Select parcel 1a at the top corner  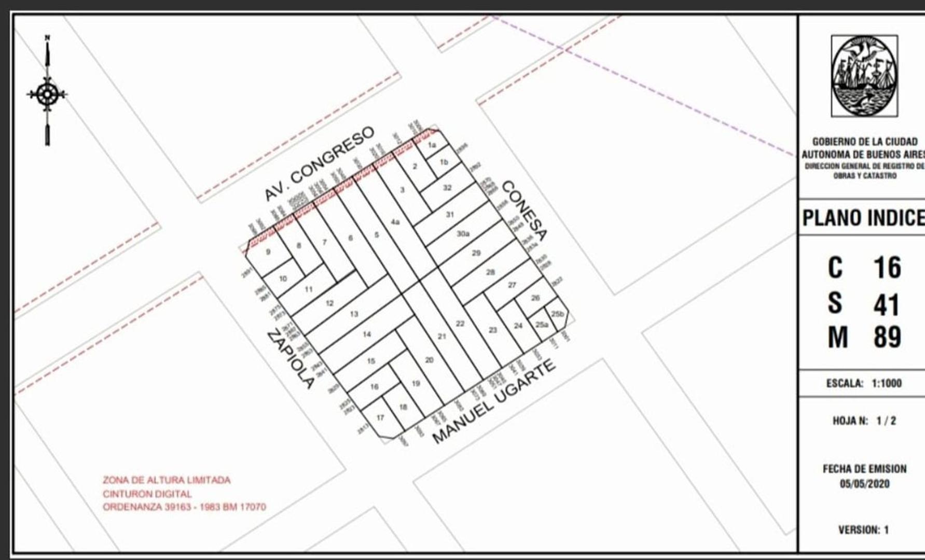(432, 145)
